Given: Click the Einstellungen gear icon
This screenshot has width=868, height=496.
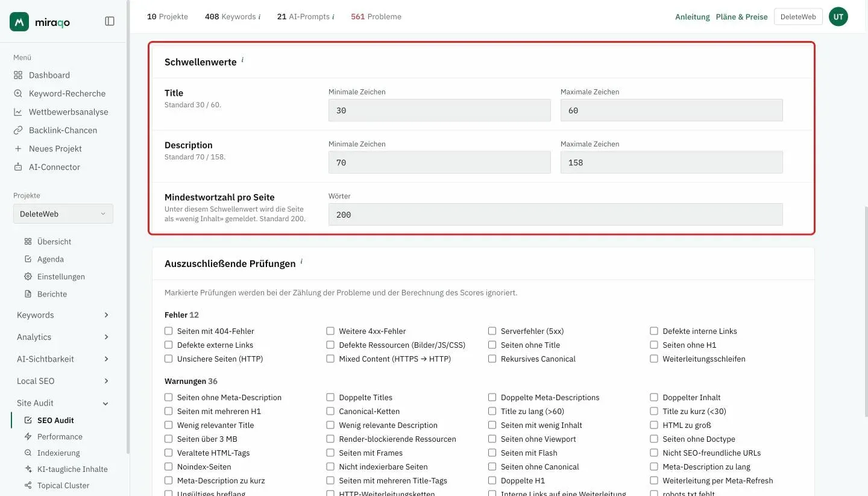Looking at the screenshot, I should click(28, 277).
